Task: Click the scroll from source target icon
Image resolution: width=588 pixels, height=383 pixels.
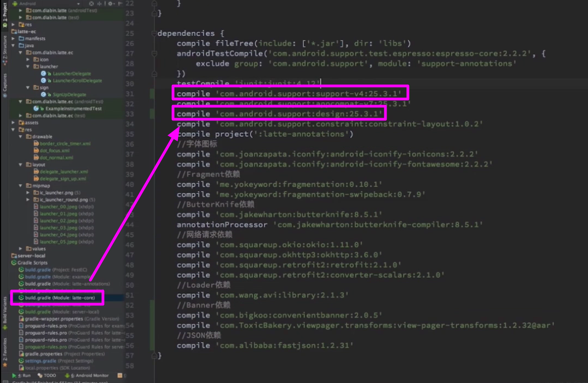Action: pos(91,3)
